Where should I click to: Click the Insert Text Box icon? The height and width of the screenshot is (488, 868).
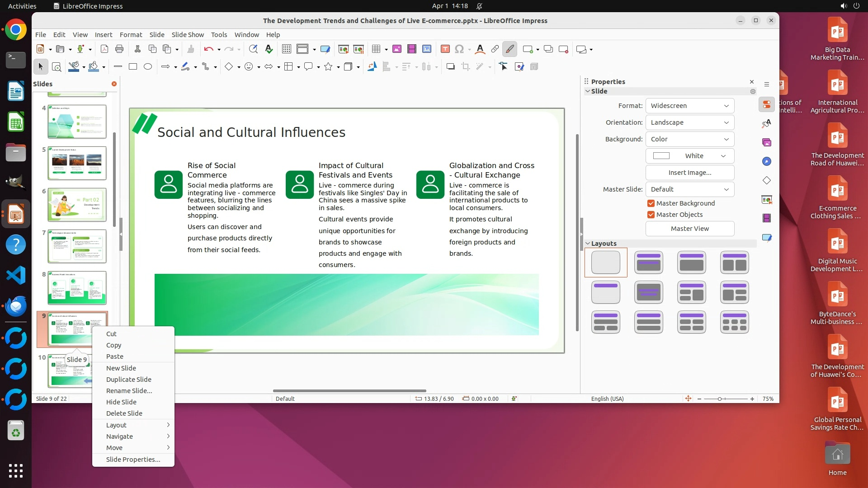pos(445,49)
